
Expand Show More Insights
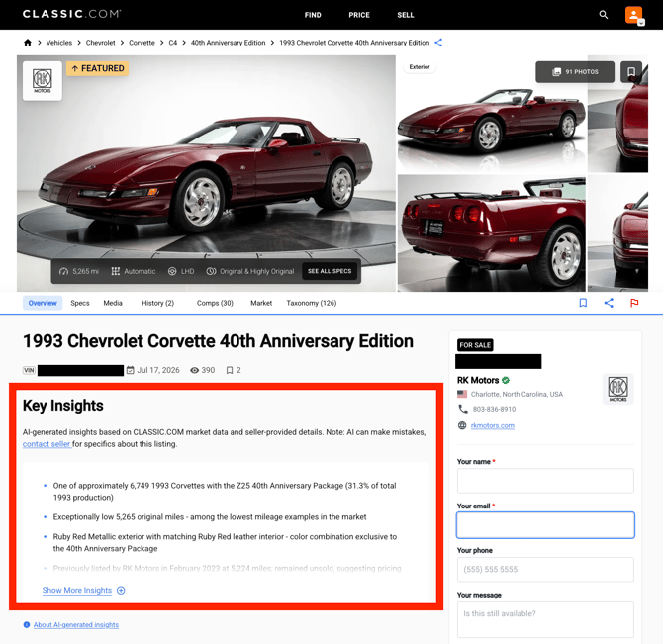[x=83, y=590]
